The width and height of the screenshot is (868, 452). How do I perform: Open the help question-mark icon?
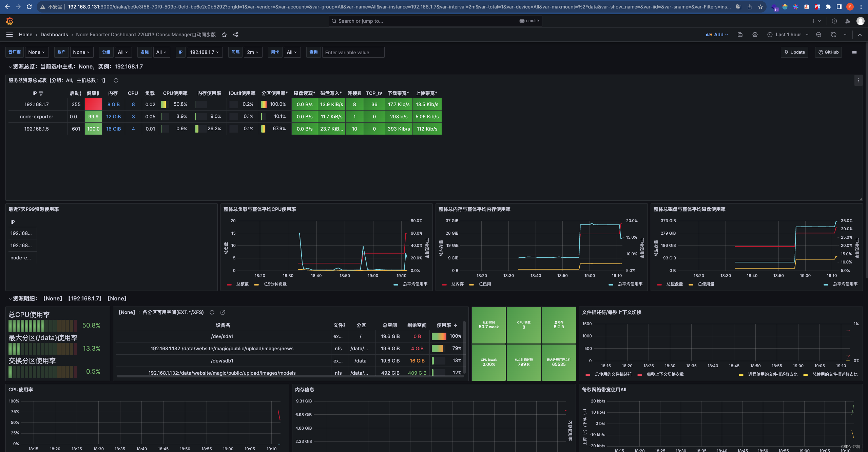coord(834,21)
